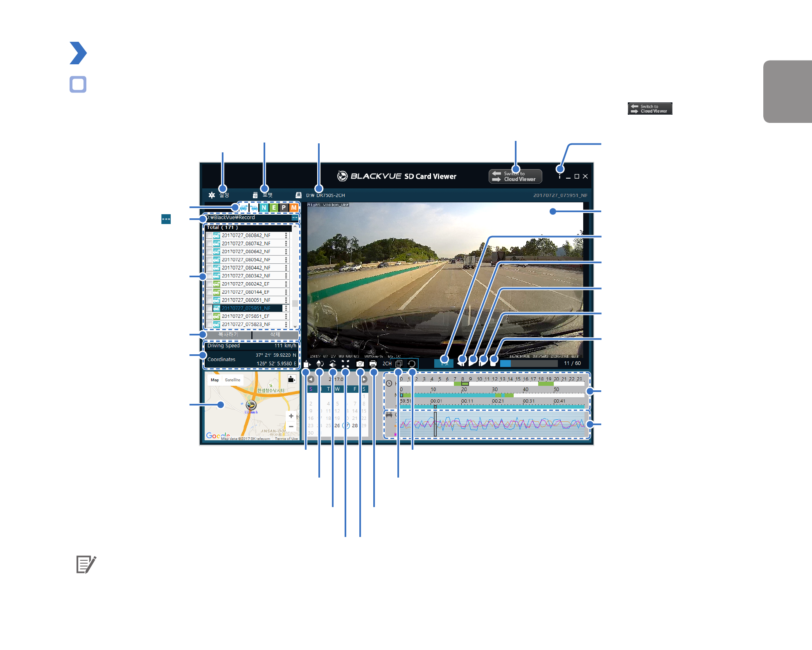Go to the previous calendar month

pos(311,379)
